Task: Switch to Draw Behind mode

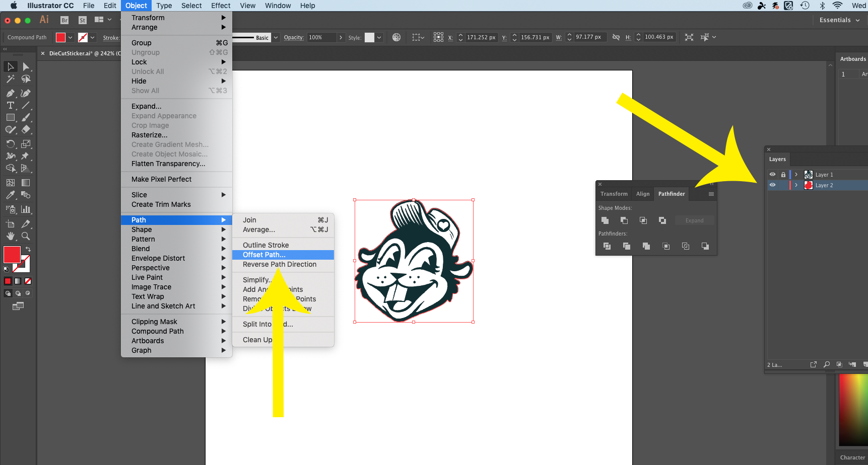Action: point(18,293)
